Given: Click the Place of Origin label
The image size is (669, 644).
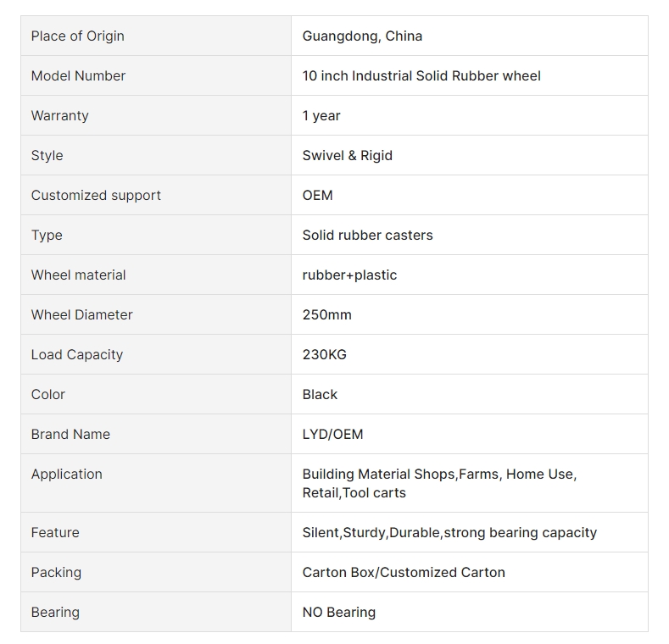Looking at the screenshot, I should (x=78, y=36).
